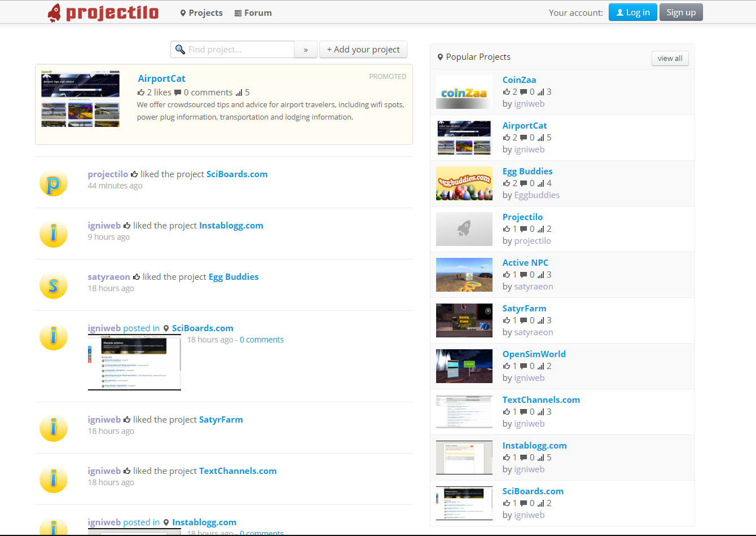This screenshot has width=756, height=536.
Task: Open the Egg Buddies thumbnail image
Action: pyautogui.click(x=464, y=183)
